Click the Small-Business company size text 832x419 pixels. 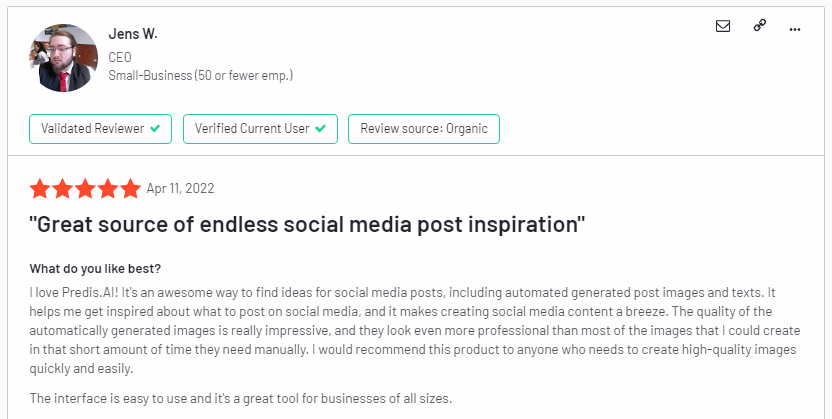(201, 75)
